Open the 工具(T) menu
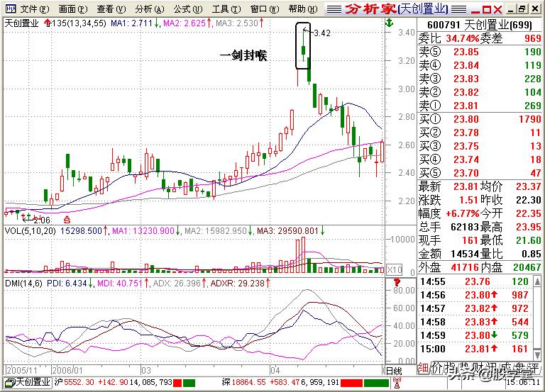Screen dimensions: 545x392 coord(226,9)
